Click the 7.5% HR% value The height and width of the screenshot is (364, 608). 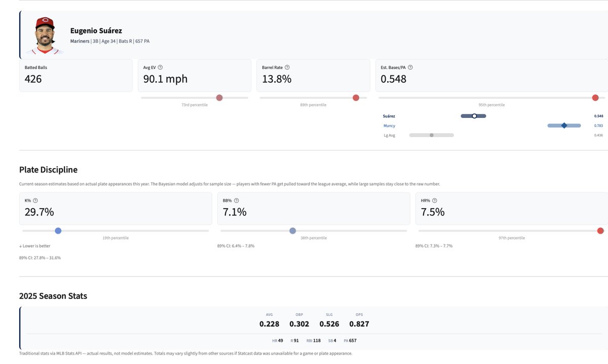(x=433, y=212)
